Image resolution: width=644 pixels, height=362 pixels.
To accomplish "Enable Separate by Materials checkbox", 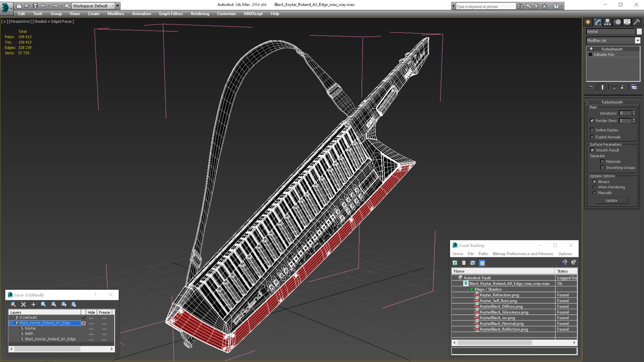I will [602, 162].
